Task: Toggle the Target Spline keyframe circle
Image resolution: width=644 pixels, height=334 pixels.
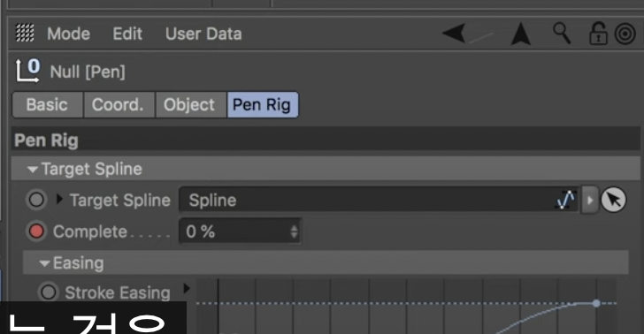Action: pyautogui.click(x=36, y=200)
